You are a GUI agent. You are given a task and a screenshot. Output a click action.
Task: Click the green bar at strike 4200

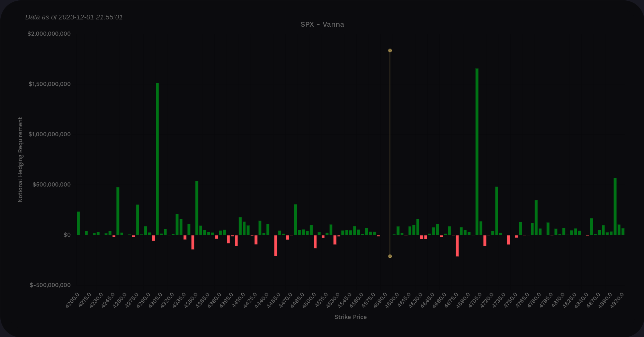pos(78,223)
